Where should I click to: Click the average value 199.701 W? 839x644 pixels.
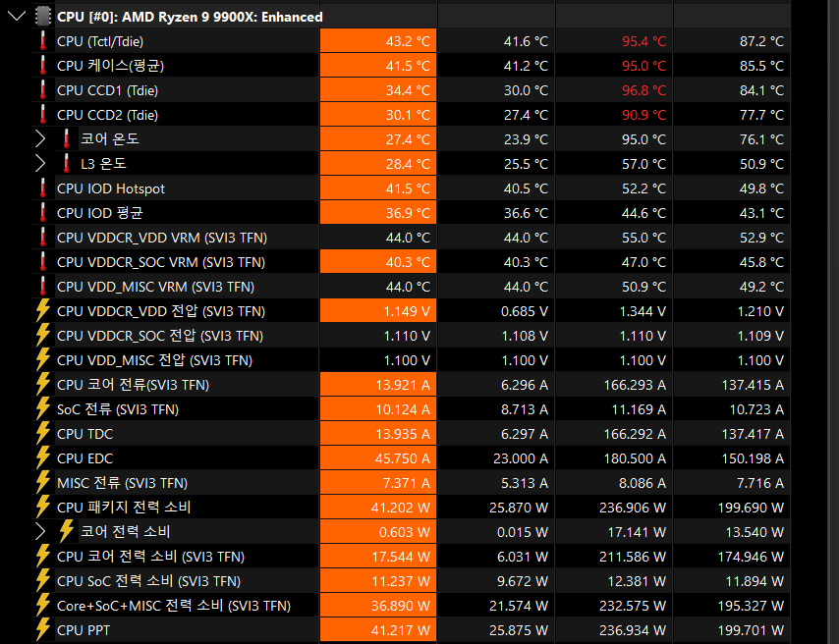coord(751,630)
